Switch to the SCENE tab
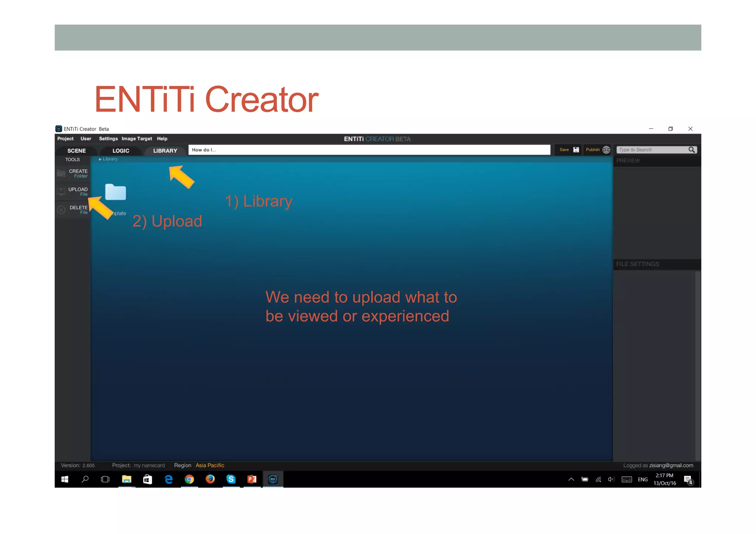Screen dimensions: 756x534 coord(76,151)
